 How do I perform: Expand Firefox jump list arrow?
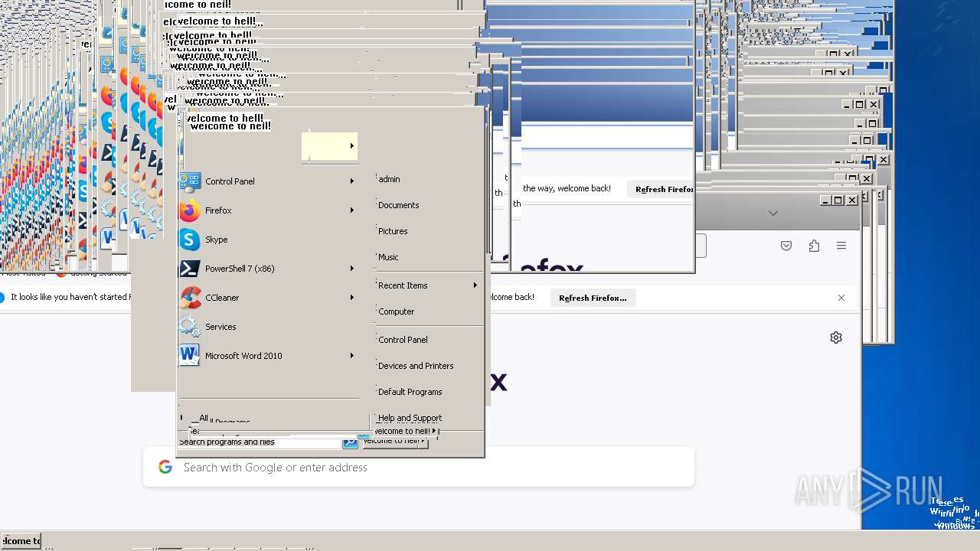pyautogui.click(x=352, y=210)
